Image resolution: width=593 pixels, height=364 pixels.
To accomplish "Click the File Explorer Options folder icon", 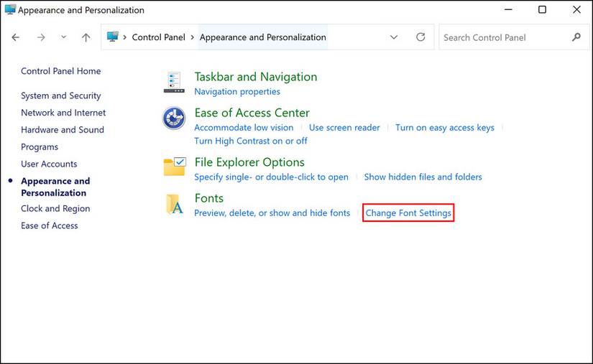I will coord(174,167).
